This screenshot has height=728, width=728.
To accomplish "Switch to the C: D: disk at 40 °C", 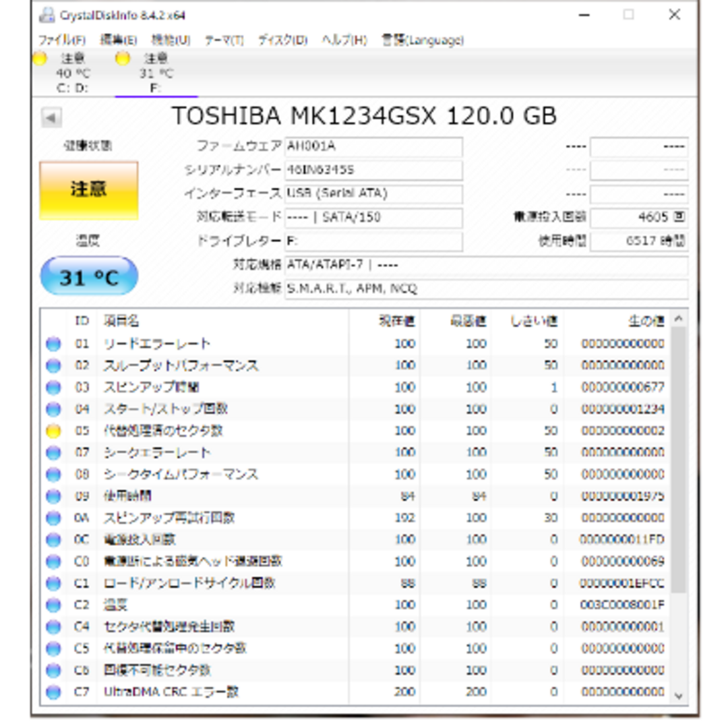I will 72,73.
